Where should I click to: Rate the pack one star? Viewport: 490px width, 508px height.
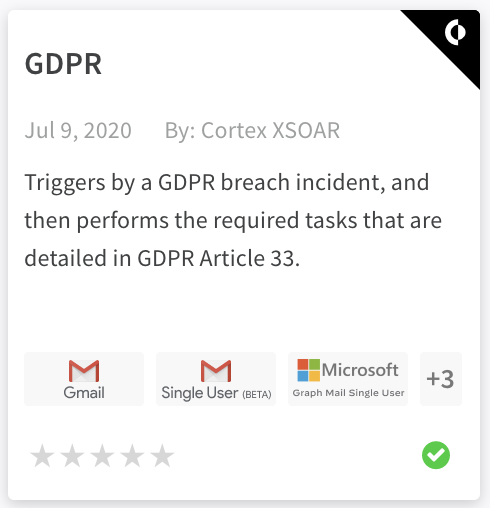(42, 455)
